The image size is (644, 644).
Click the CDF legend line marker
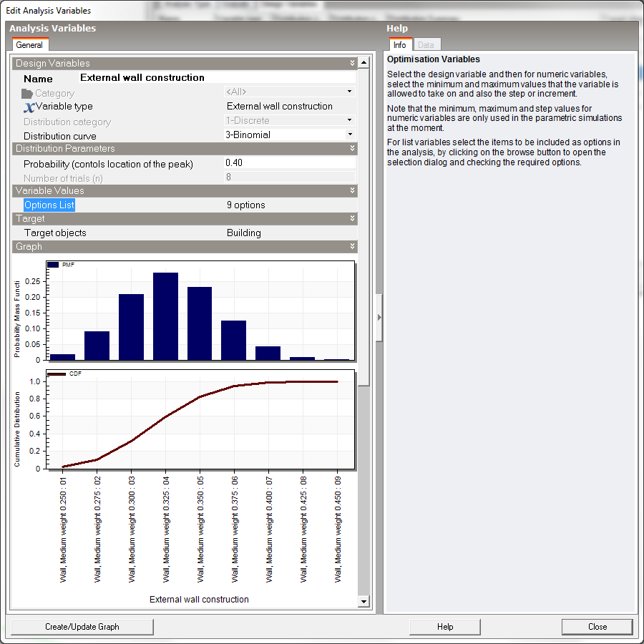pyautogui.click(x=57, y=374)
